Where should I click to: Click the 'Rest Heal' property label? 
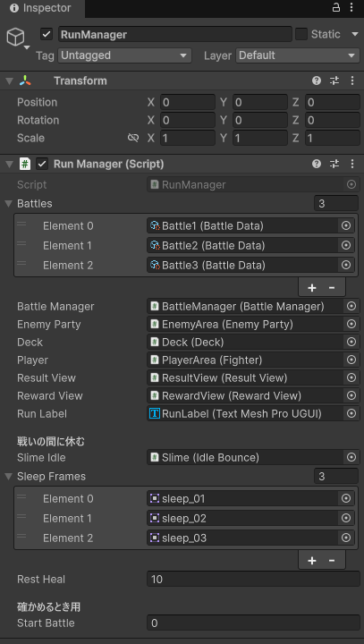41,580
